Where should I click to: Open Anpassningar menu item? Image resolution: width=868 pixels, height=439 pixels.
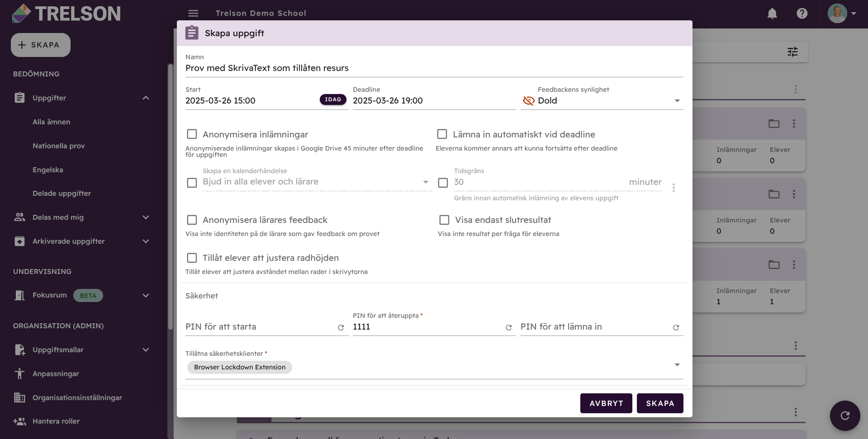(x=56, y=373)
